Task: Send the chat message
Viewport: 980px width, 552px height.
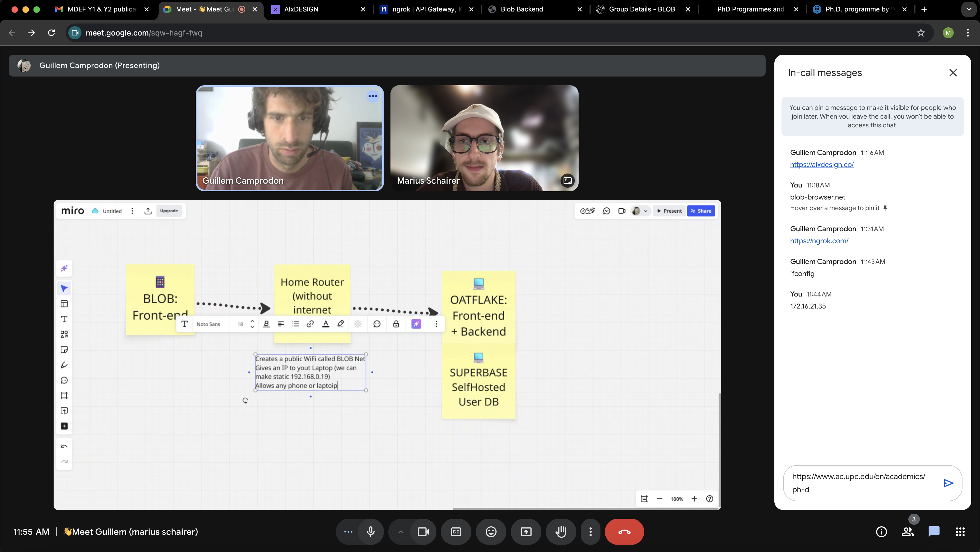Action: pyautogui.click(x=949, y=483)
